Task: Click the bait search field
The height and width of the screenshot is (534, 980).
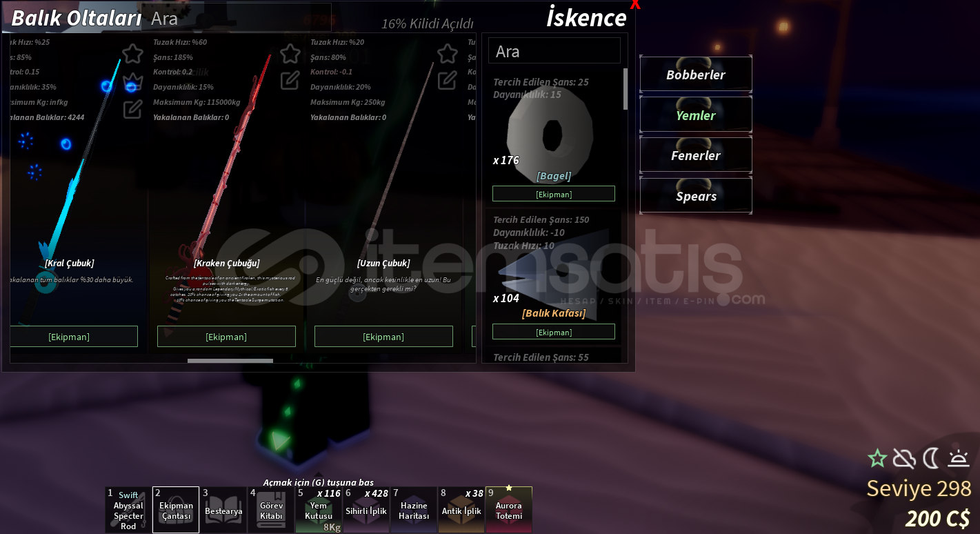Action: [x=554, y=51]
